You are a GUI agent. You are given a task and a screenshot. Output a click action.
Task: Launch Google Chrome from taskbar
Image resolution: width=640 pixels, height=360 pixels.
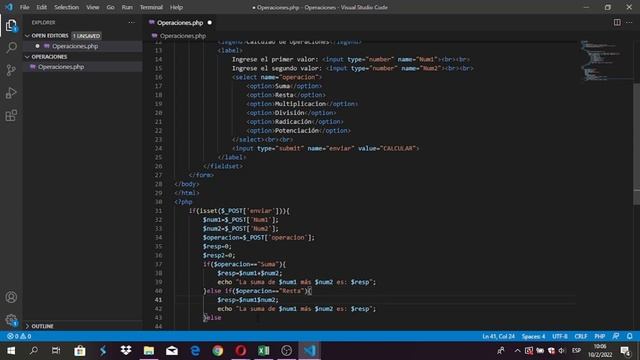click(x=218, y=351)
